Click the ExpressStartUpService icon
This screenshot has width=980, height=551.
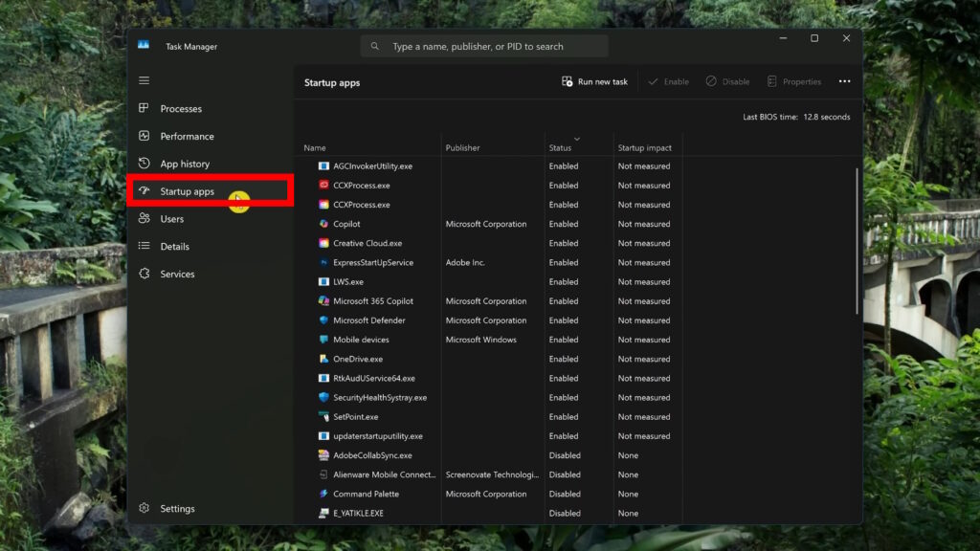pos(323,262)
